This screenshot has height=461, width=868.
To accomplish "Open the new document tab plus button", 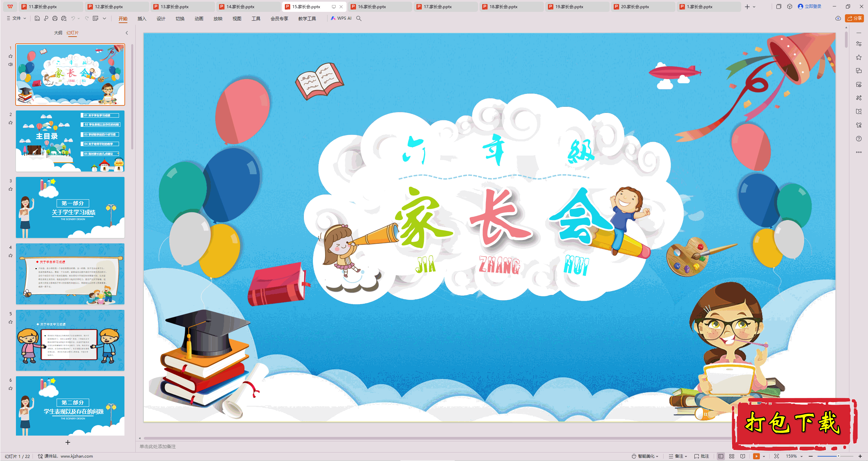I will 747,7.
